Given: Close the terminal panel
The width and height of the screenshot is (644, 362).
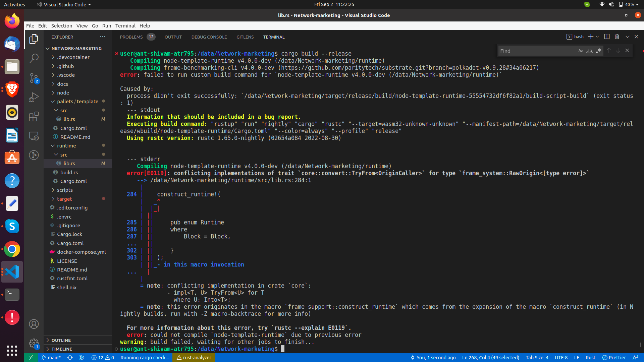Looking at the screenshot, I should [636, 37].
